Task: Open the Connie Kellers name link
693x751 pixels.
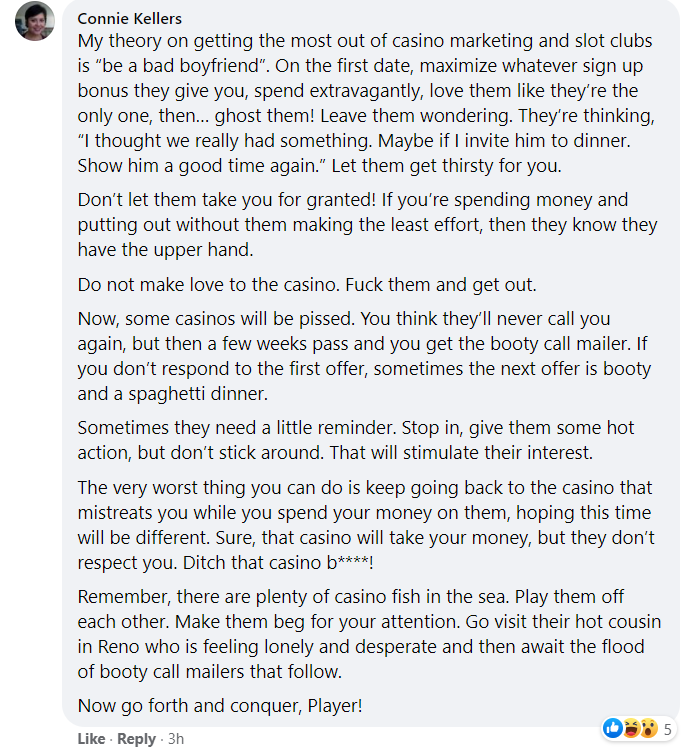Action: 129,19
